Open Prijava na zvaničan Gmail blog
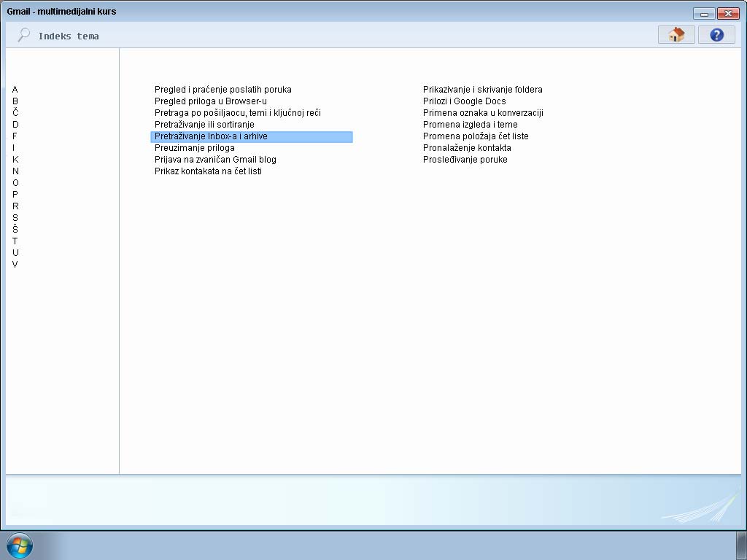This screenshot has width=747, height=560. 215,160
